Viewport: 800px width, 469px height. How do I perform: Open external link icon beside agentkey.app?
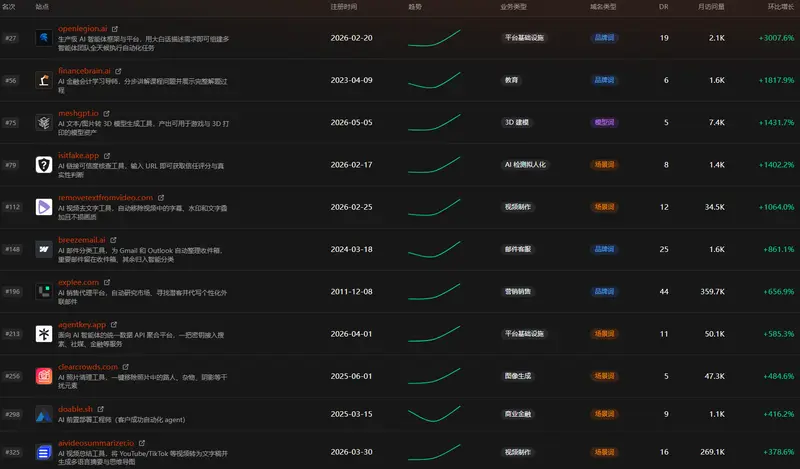(114, 325)
